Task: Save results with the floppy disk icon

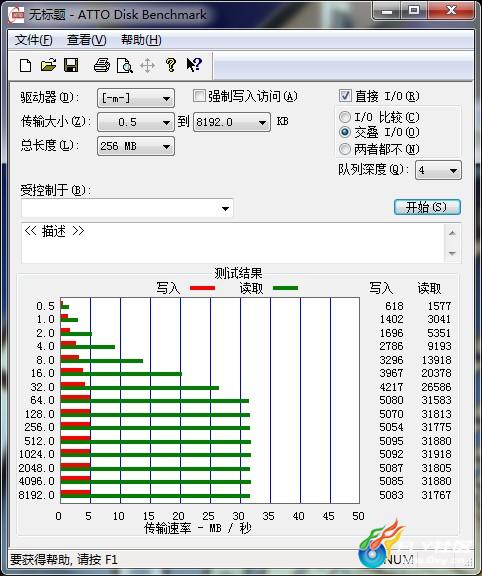Action: coord(71,65)
